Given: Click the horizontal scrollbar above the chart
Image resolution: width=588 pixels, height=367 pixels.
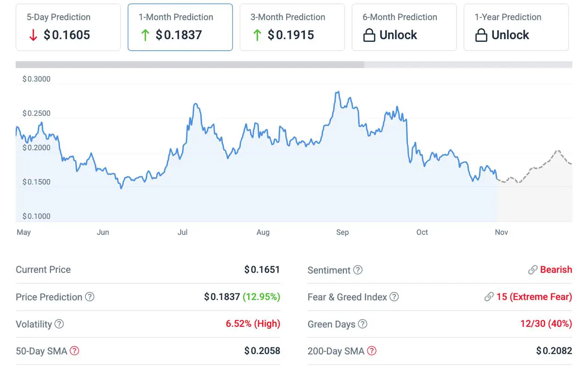Looking at the screenshot, I should [190, 65].
